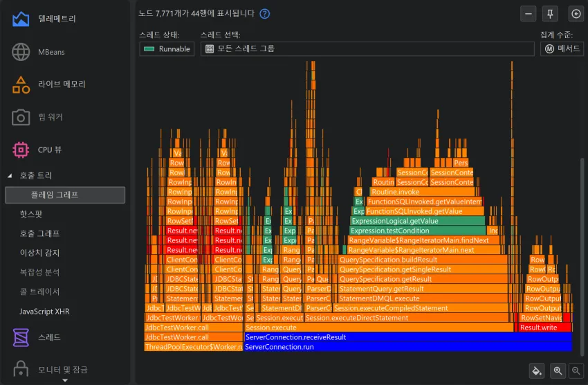Open the paint bucket colorize button
Screen dimensions: 588x385
[537, 370]
